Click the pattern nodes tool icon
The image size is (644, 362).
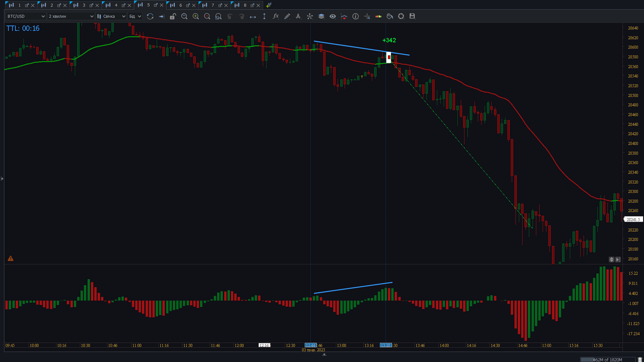[310, 16]
